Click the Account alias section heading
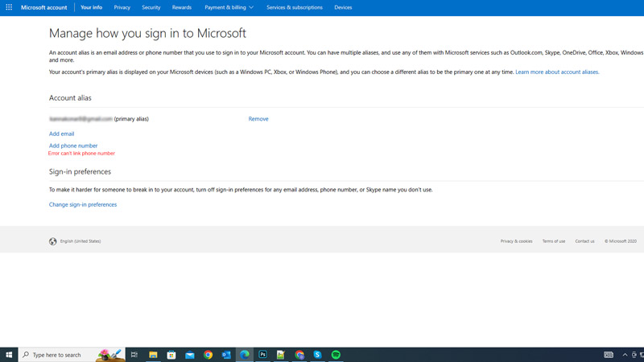Screen dimensions: 644x362 coord(70,97)
